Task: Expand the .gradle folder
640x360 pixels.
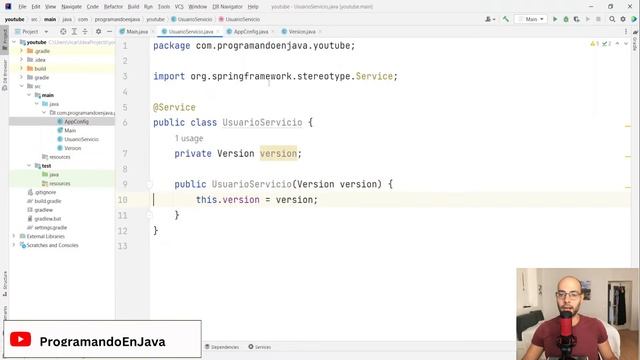Action: click(22, 51)
